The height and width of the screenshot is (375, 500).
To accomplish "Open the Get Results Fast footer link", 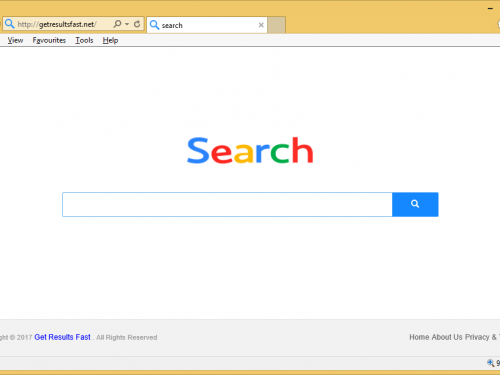I will 62,337.
